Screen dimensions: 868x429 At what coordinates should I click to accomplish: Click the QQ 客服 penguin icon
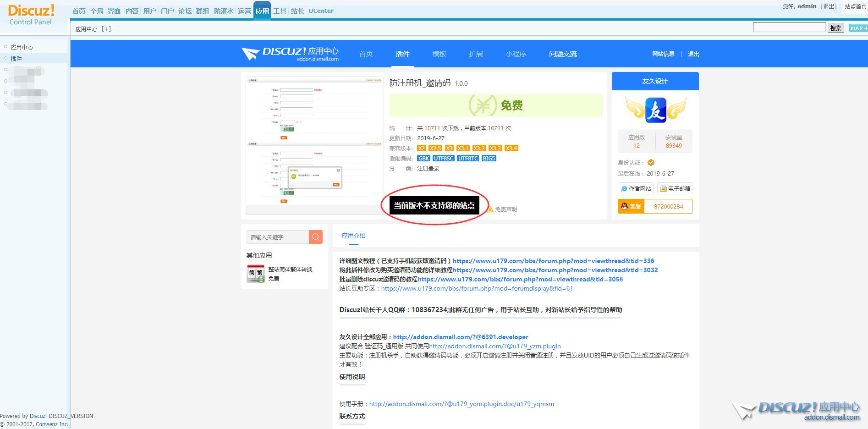tap(625, 206)
